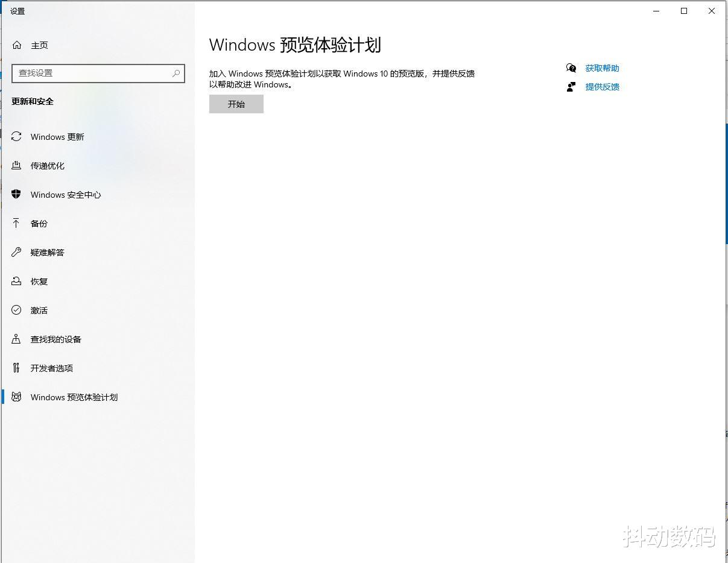Click the search magnifier icon
Viewport: 728px width, 563px height.
point(176,73)
